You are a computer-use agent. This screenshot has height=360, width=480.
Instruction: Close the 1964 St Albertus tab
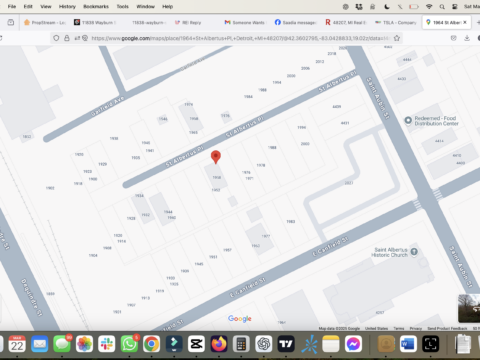click(x=465, y=22)
